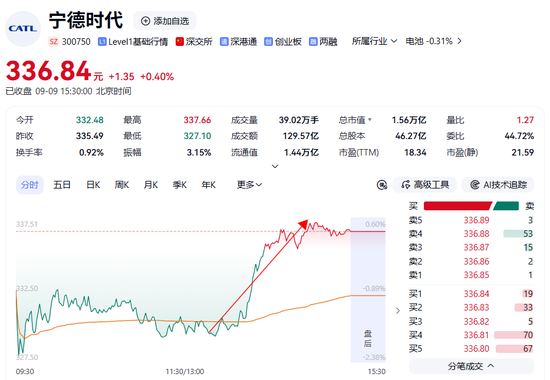Click the 买4 volume bar 70
Image resolution: width=550 pixels, height=380 pixels.
pyautogui.click(x=514, y=335)
